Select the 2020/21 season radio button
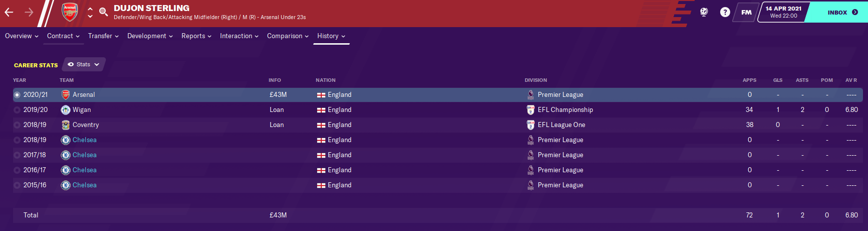Image resolution: width=868 pixels, height=231 pixels. point(17,95)
